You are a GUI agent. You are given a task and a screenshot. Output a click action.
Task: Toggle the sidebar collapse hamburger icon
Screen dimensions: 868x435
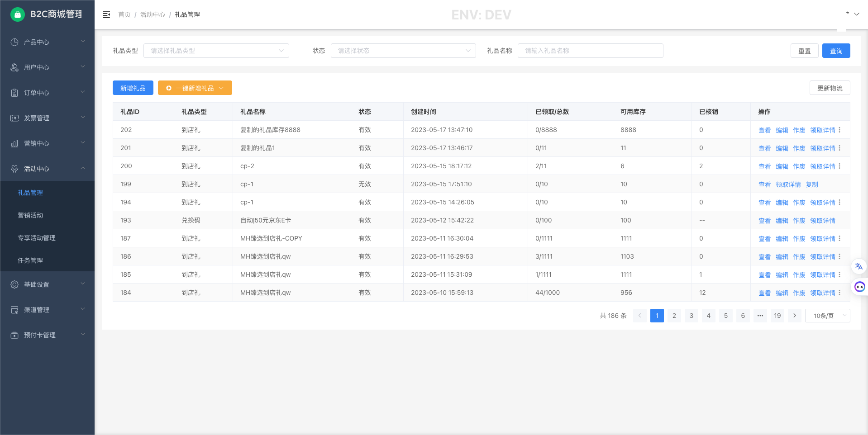tap(106, 14)
